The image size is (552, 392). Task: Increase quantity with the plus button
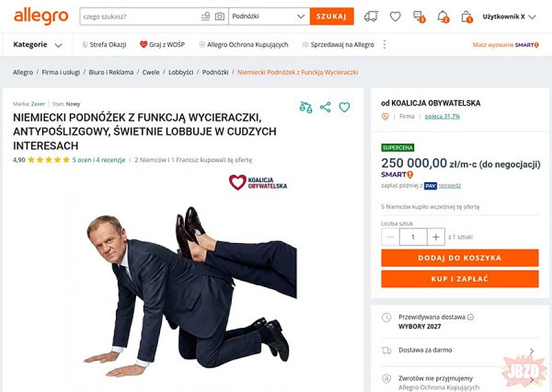click(x=436, y=237)
